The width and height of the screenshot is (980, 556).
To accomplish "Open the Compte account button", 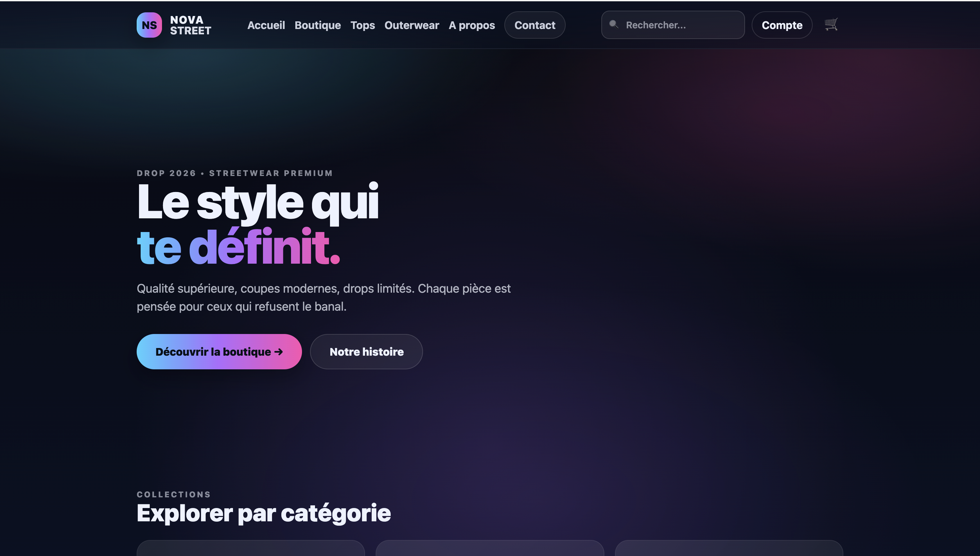I will coord(781,25).
